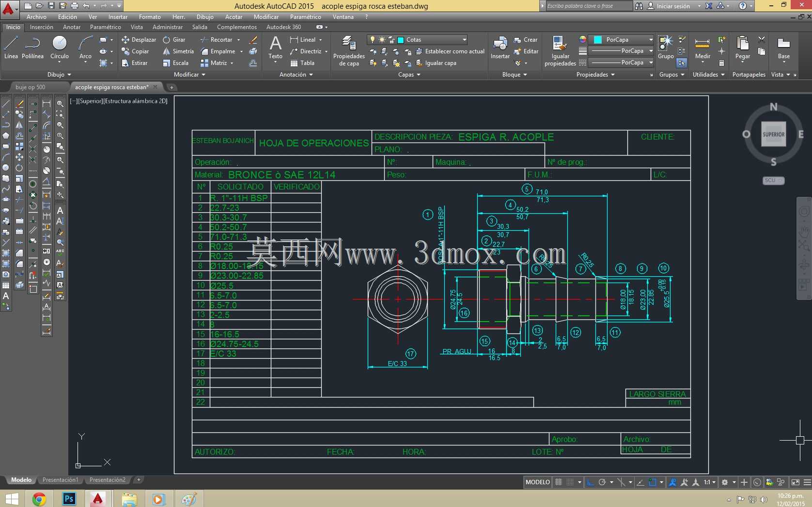Viewport: 812px width, 507px height.
Task: Expand the Dibujo panel
Action: pos(59,75)
